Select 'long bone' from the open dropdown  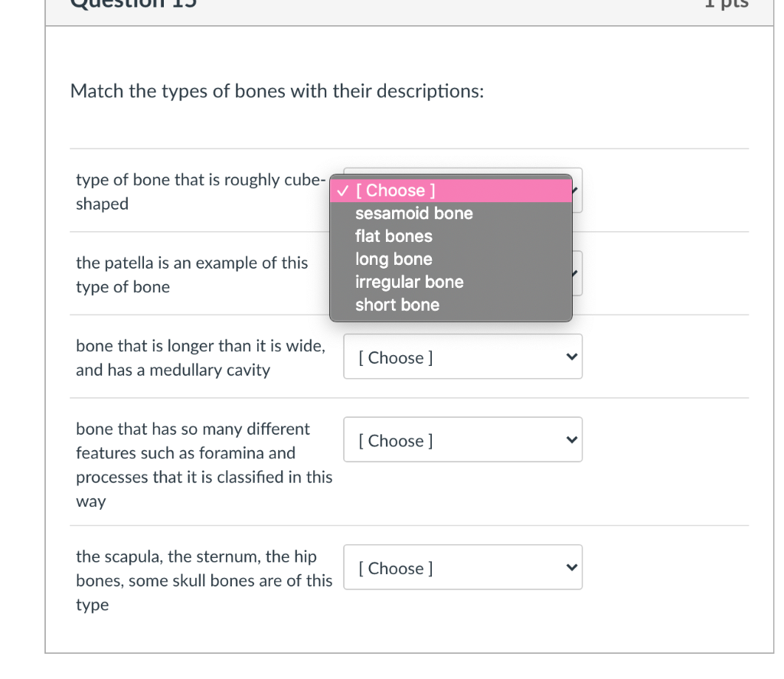point(393,259)
